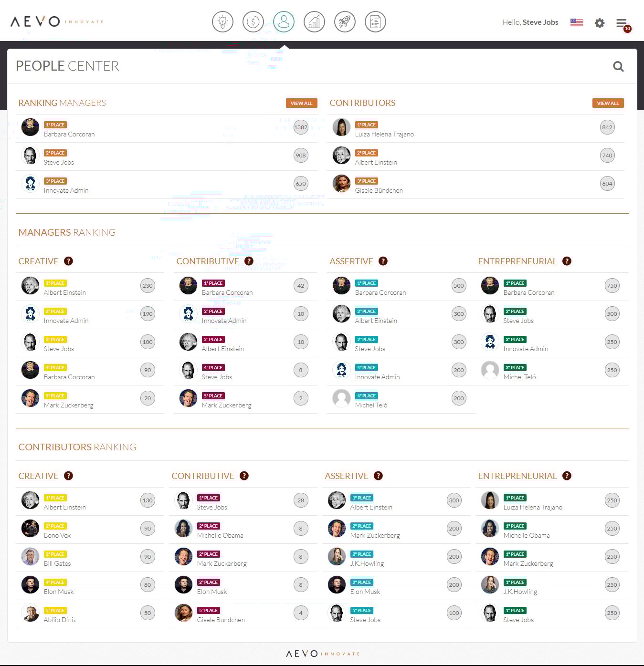Open Steve Jobs in Ranking Managers top list
The width and height of the screenshot is (644, 666).
pos(59,163)
